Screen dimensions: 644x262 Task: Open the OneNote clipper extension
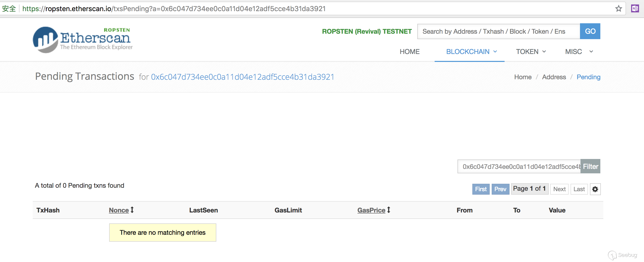pyautogui.click(x=635, y=9)
